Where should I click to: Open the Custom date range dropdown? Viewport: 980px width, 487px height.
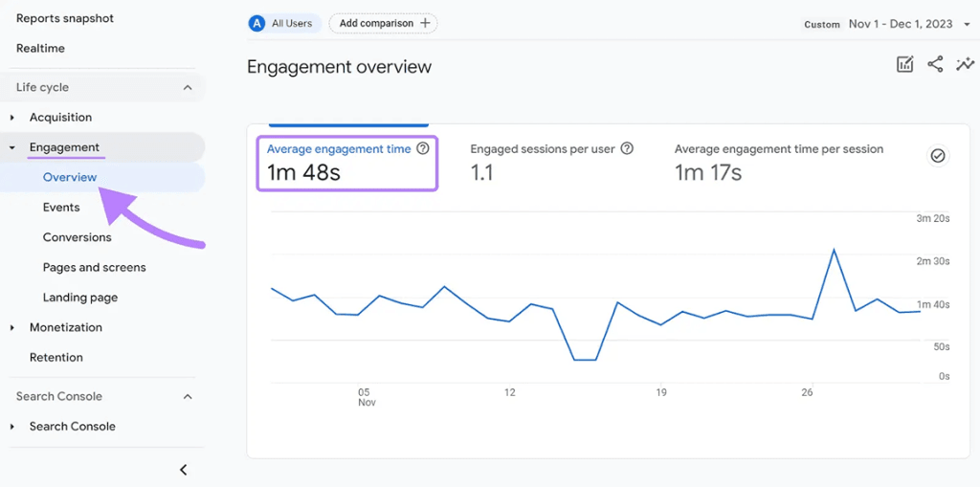point(966,24)
